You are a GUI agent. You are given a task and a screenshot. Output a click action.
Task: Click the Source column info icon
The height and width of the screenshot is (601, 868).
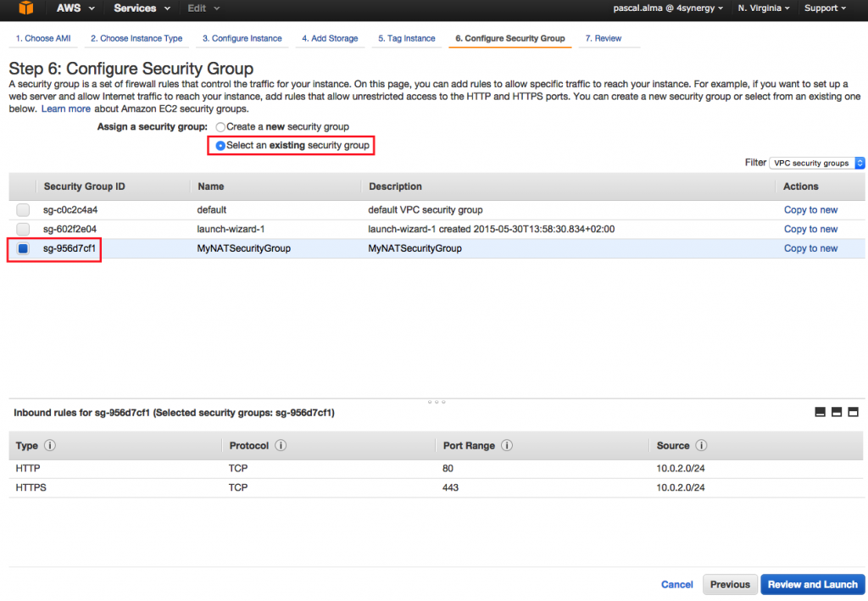pyautogui.click(x=701, y=446)
